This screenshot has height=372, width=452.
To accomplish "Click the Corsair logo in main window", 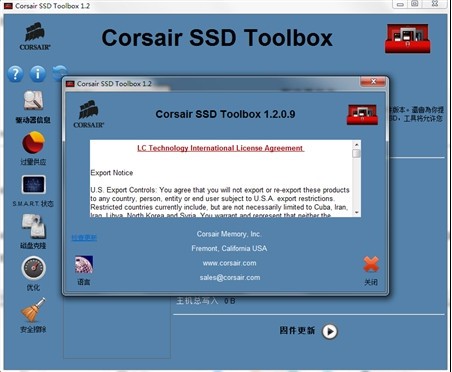I will click(35, 37).
